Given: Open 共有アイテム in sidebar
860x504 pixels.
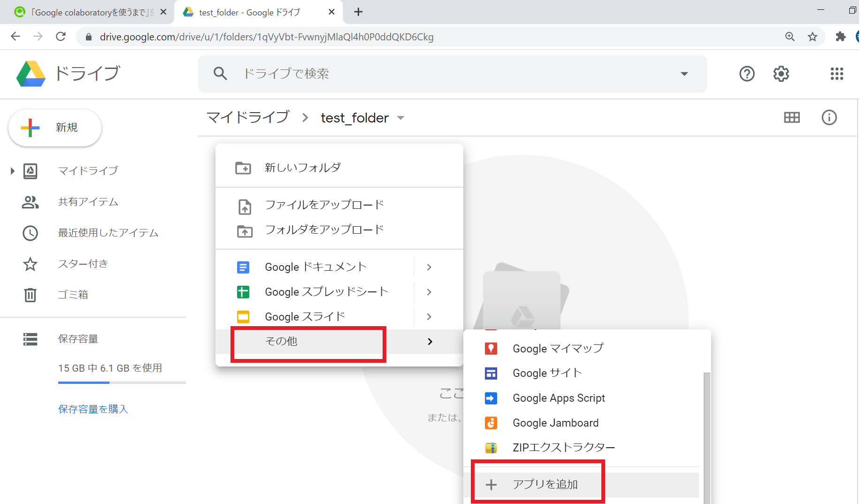Looking at the screenshot, I should tap(88, 202).
